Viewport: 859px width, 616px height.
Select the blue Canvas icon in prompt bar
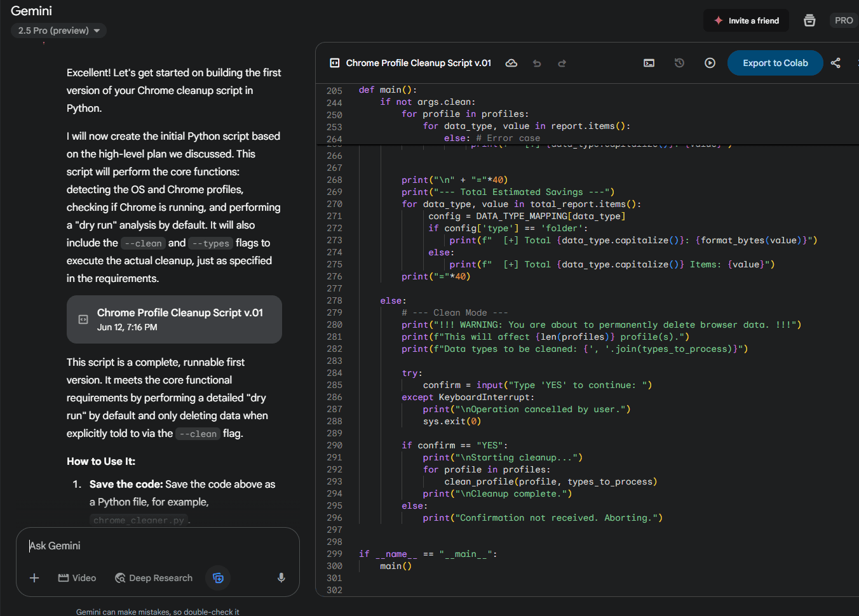pos(218,578)
